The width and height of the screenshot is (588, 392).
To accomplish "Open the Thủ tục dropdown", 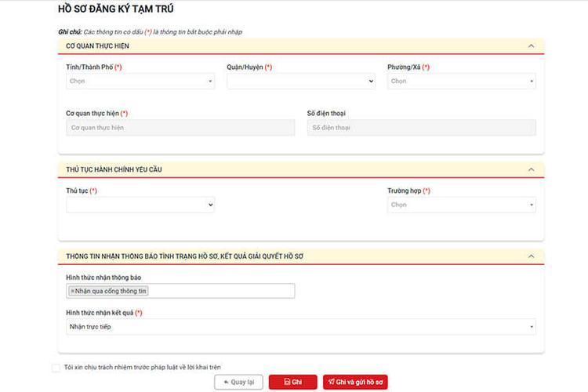I will tap(140, 205).
